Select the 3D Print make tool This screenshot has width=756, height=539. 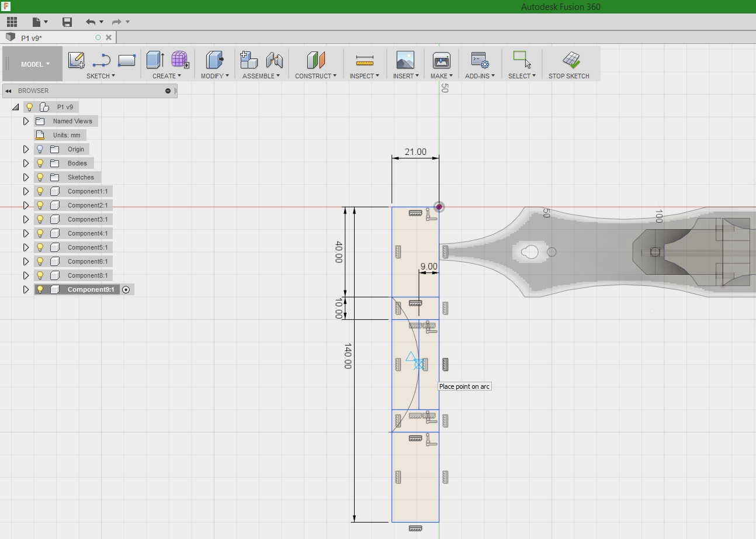(441, 60)
